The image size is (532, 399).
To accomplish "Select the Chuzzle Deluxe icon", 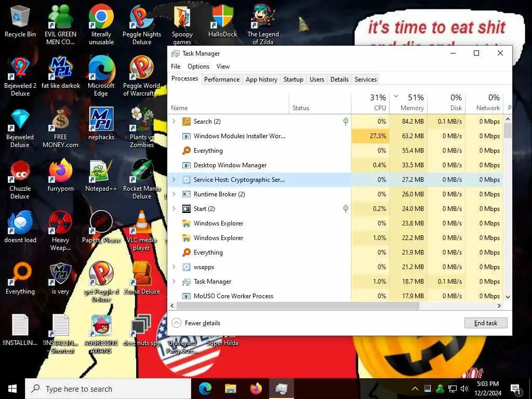I will (x=20, y=180).
